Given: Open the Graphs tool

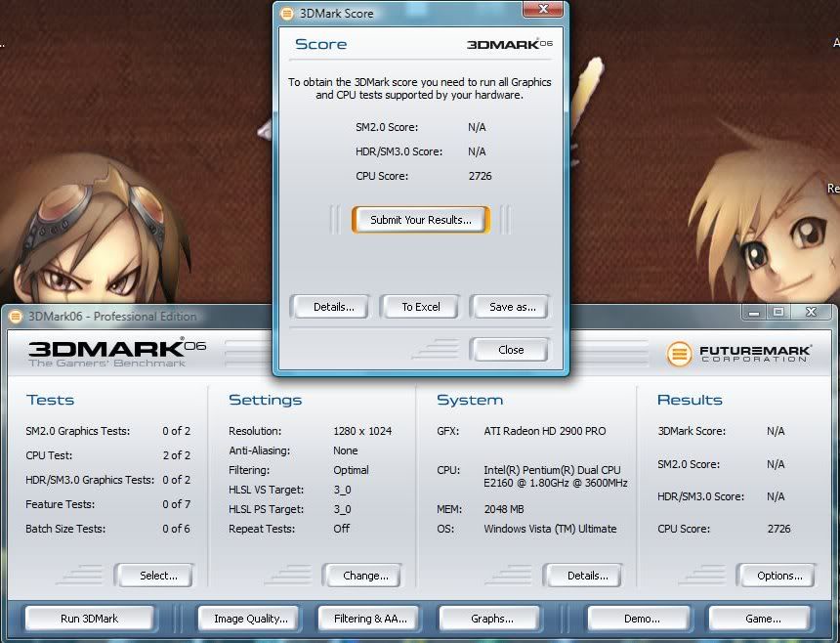Looking at the screenshot, I should tap(488, 618).
